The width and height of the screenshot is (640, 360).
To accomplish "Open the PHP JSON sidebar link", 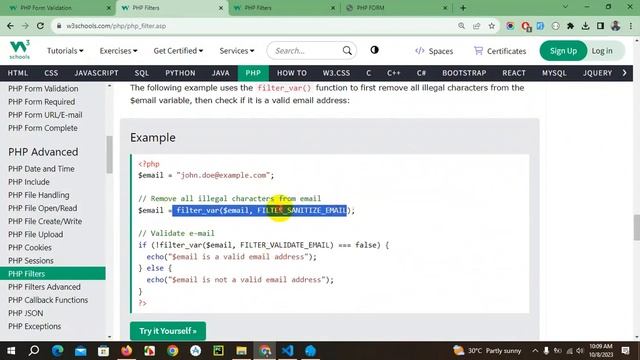I will point(25,313).
